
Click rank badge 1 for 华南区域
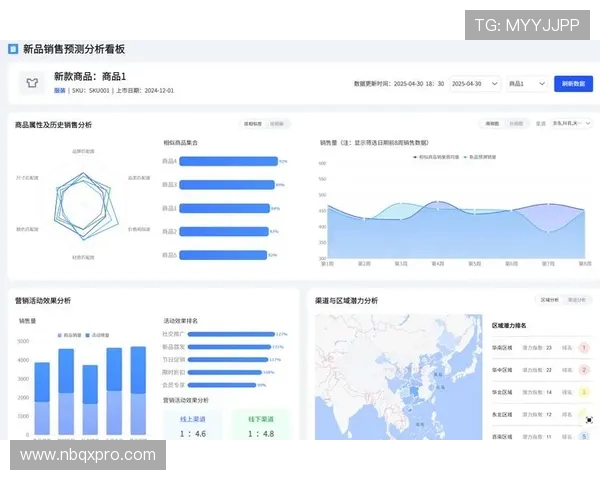[584, 348]
